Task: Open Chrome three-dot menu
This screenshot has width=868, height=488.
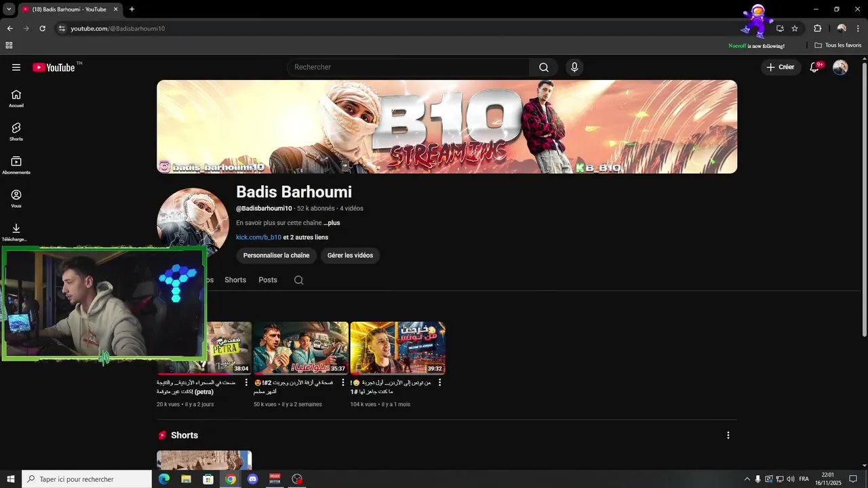Action: pyautogui.click(x=858, y=28)
